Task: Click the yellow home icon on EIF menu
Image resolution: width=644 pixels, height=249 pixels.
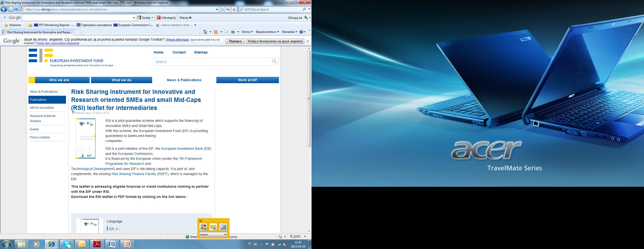Action: (32, 80)
